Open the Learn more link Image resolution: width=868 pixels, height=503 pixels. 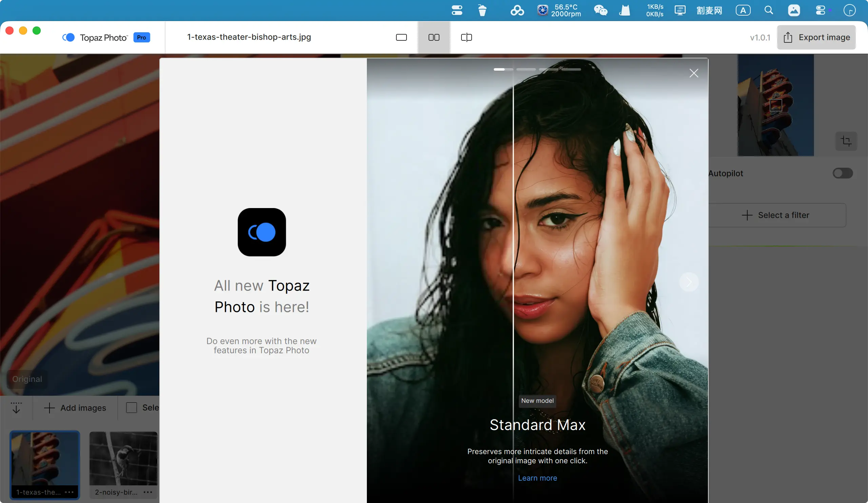point(537,478)
